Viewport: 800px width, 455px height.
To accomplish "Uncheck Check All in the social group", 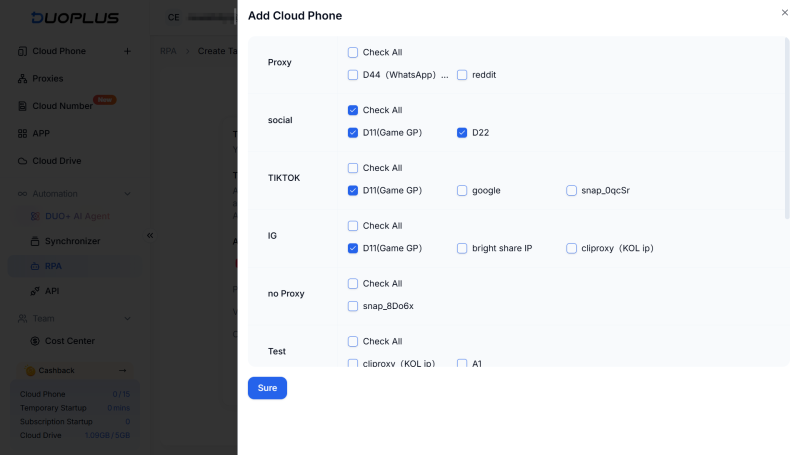I will point(353,110).
